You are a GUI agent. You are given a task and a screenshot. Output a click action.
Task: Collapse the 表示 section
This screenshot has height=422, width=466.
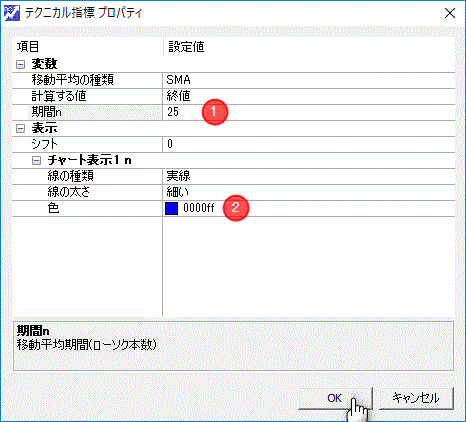click(x=21, y=128)
